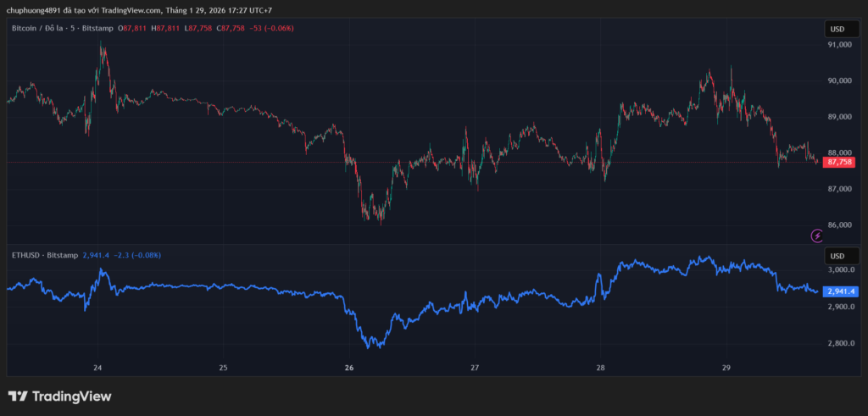Click the TradingView logo
Viewport: 868px width, 416px height.
tap(59, 397)
